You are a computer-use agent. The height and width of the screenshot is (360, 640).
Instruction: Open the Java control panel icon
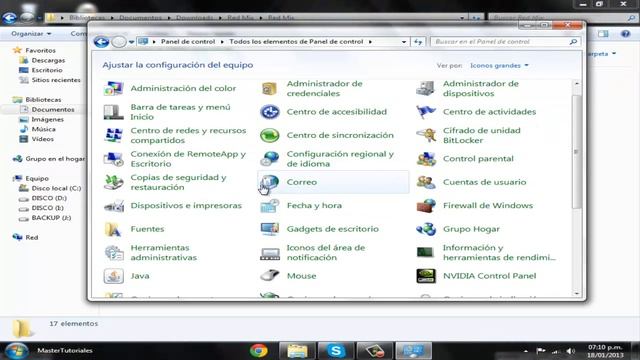(x=113, y=276)
